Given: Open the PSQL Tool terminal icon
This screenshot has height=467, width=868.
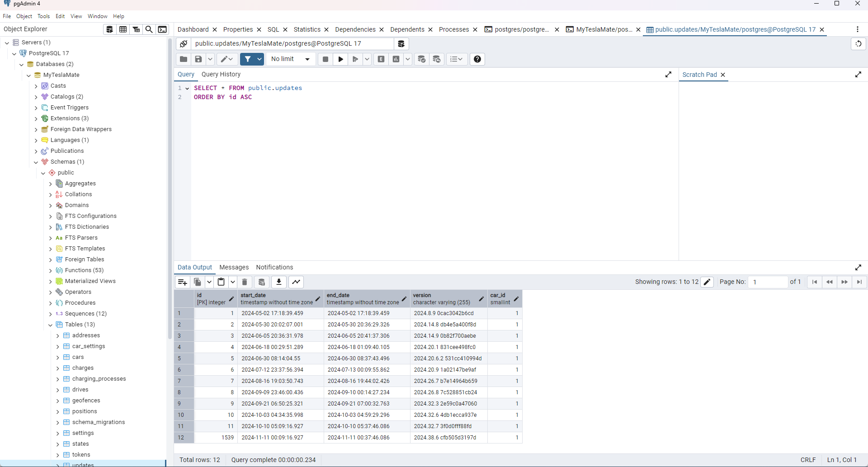Looking at the screenshot, I should [162, 29].
